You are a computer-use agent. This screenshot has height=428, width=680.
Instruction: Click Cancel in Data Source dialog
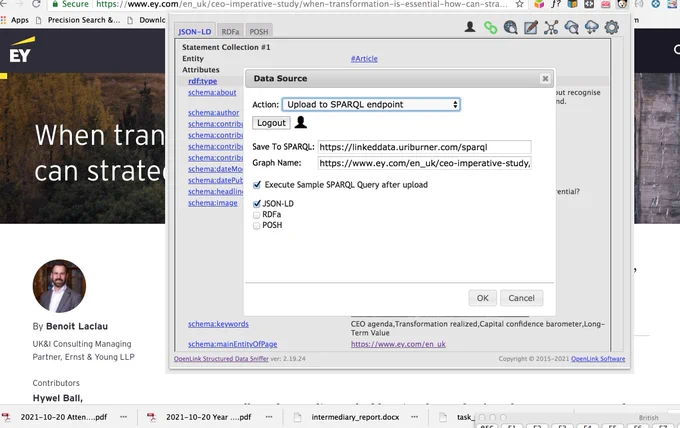(521, 298)
